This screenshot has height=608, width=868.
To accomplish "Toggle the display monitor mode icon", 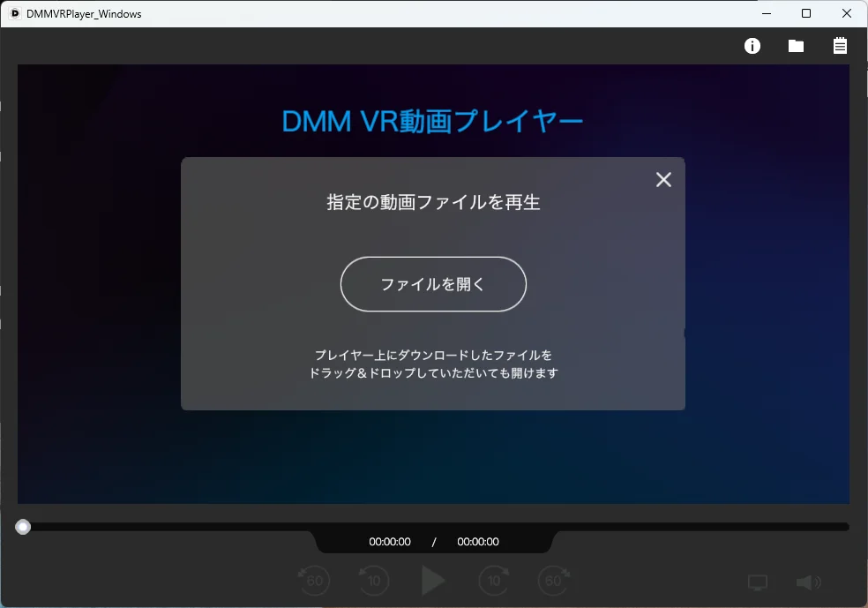I will click(757, 582).
